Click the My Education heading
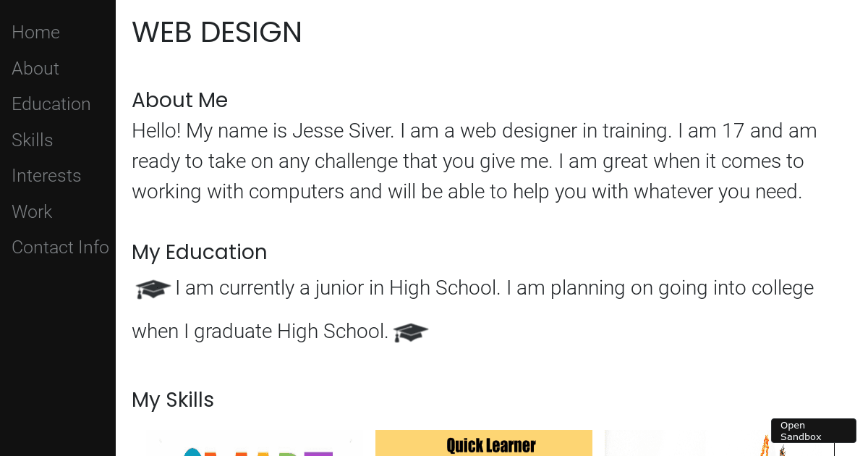This screenshot has height=456, width=868. (x=199, y=252)
